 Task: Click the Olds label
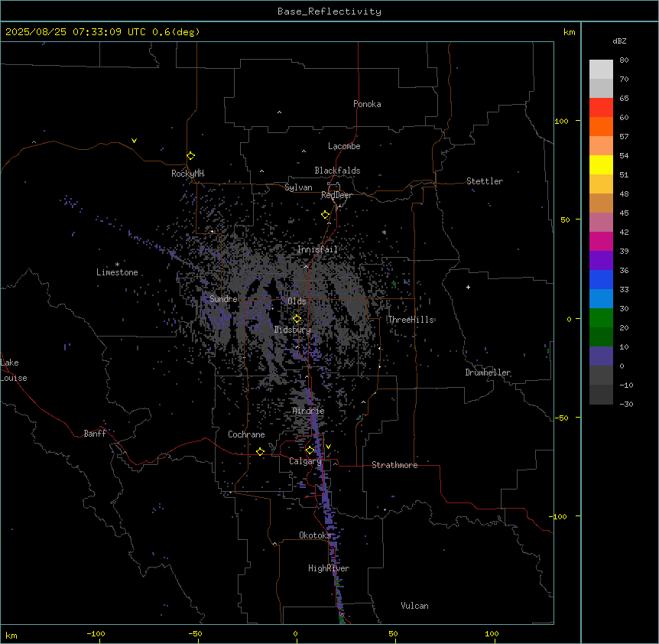(297, 301)
